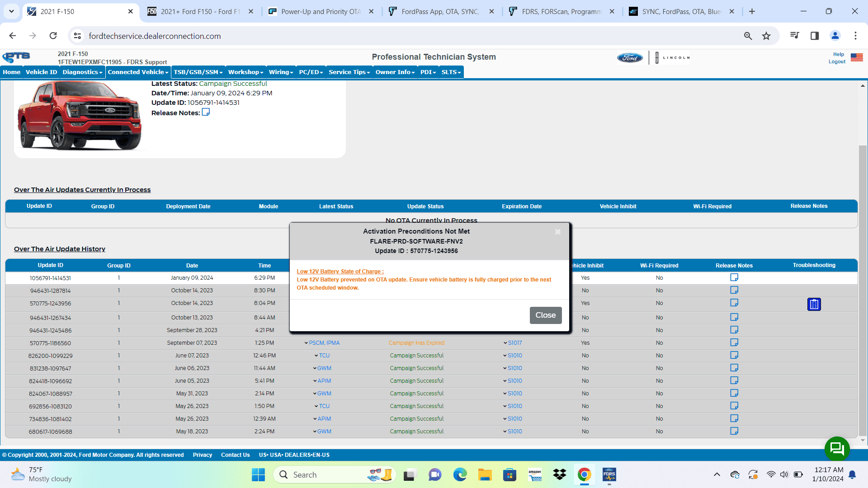Go to Home menu item
The image size is (868, 488).
coord(12,72)
